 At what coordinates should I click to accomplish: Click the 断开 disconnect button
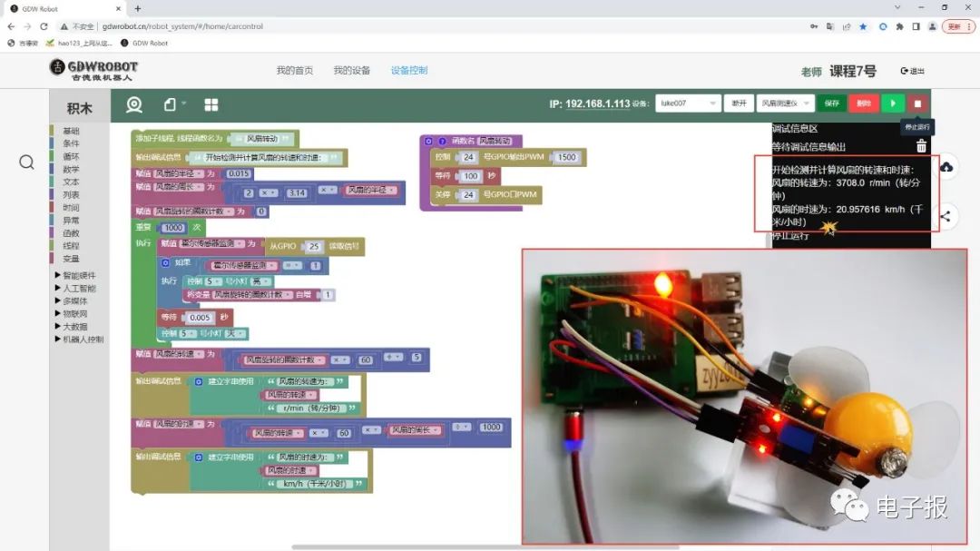[739, 103]
